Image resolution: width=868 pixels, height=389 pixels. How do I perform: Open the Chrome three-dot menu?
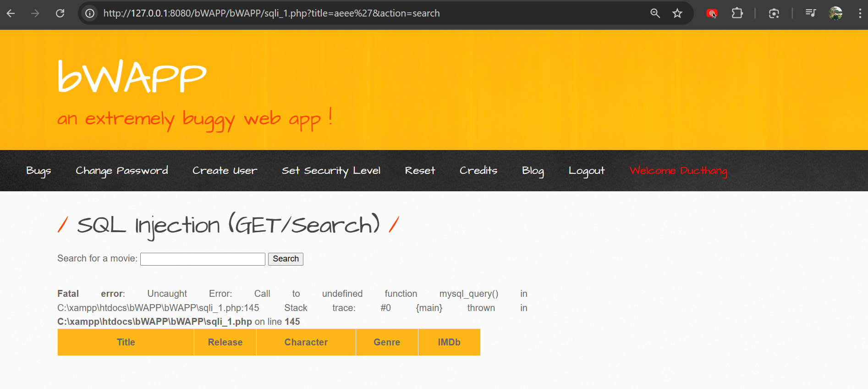tap(860, 13)
